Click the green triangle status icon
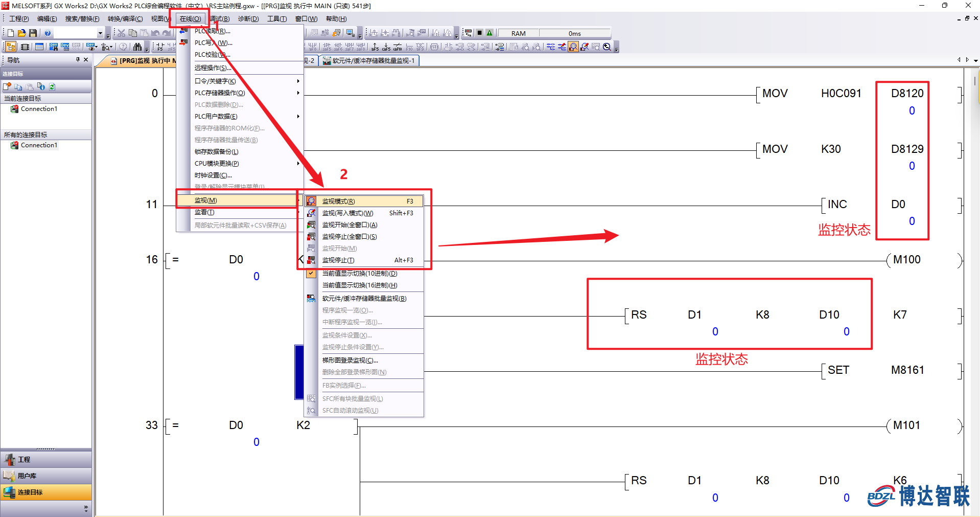The width and height of the screenshot is (980, 517). click(489, 33)
